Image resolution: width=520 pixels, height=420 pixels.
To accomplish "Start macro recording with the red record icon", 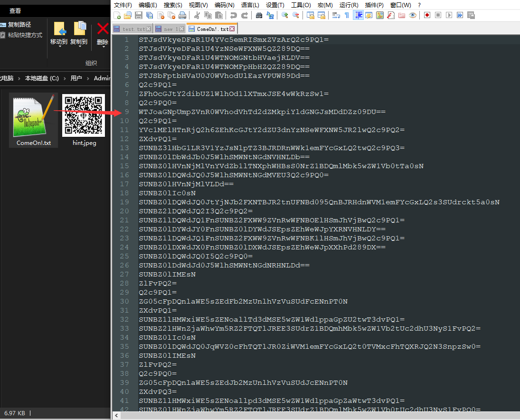I will 426,15.
